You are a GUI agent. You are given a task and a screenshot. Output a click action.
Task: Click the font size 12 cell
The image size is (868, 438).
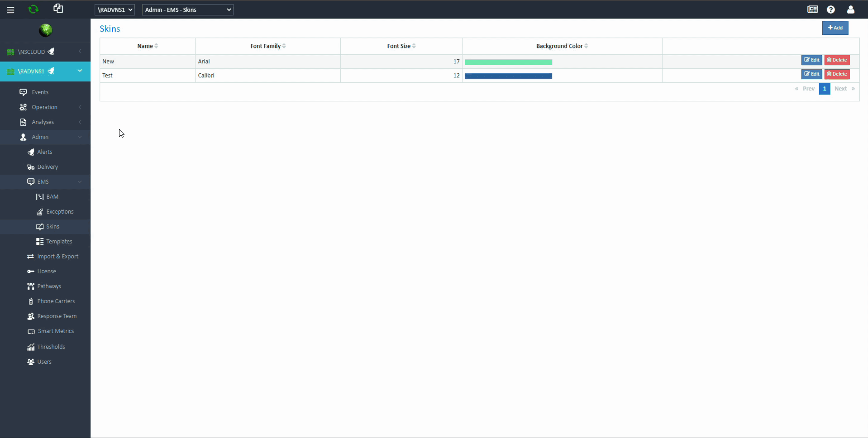coord(401,76)
